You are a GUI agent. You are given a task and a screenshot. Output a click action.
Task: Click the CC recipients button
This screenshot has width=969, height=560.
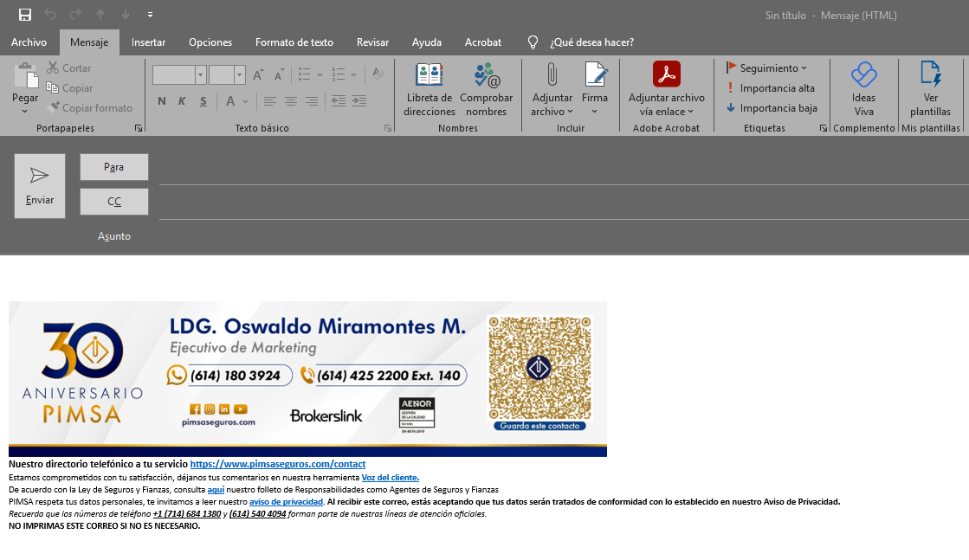tap(113, 202)
